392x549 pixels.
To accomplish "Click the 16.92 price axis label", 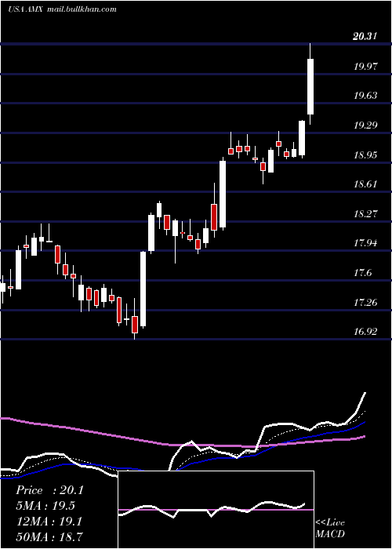I will (x=365, y=331).
